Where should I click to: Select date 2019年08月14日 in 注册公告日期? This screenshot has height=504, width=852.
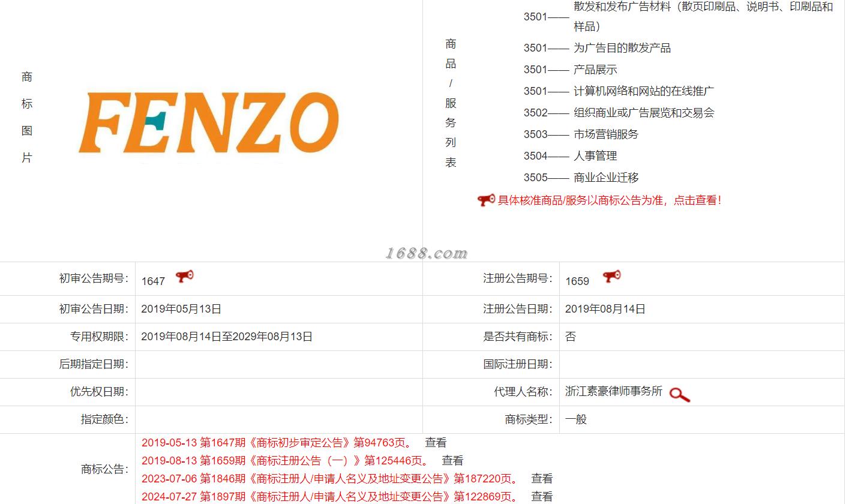click(605, 309)
